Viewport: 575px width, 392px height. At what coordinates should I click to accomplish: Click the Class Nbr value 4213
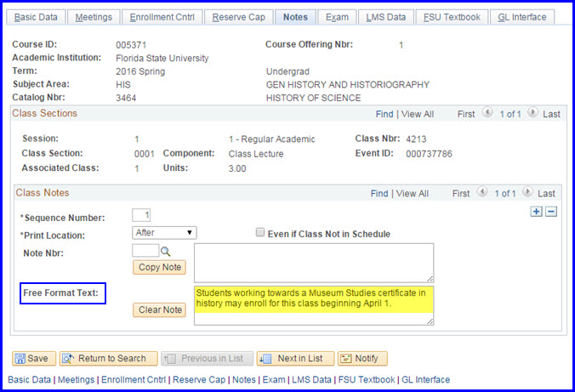(416, 139)
